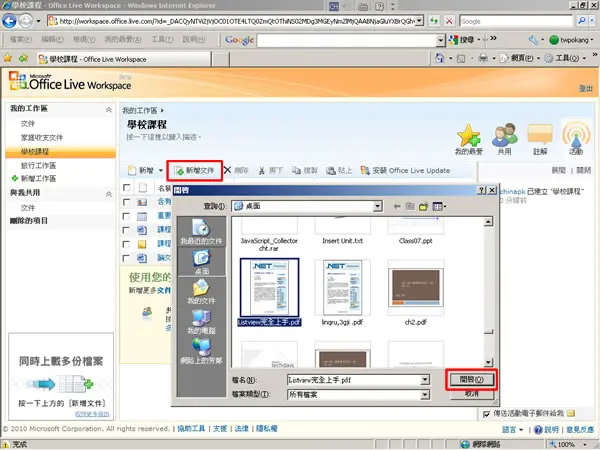Select 我最近的文件 in dialog sidebar
600x450 pixels.
coord(201,232)
